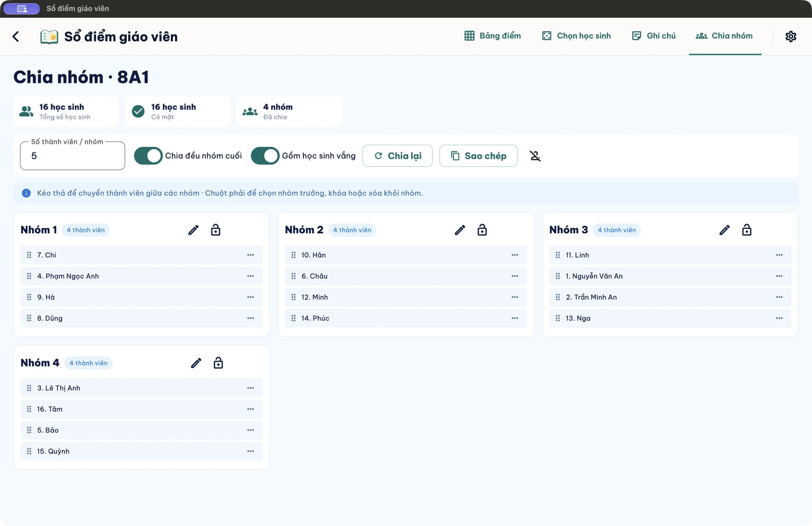Click the pencil edit icon for Nhóm 1
Screen dimensions: 812x526
(x=193, y=230)
